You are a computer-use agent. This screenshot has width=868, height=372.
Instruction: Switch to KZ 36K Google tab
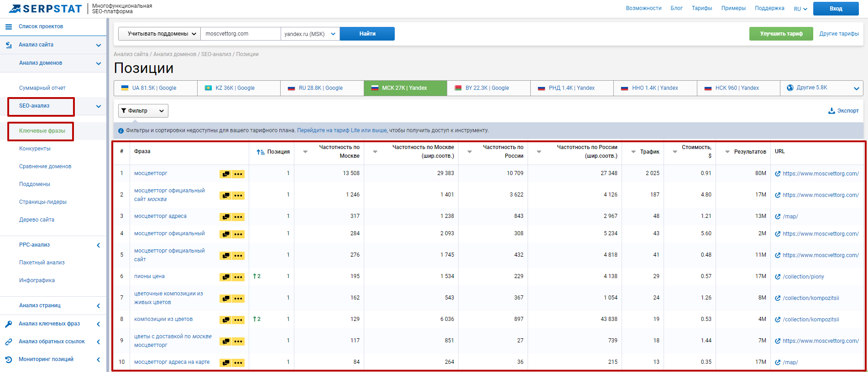(x=239, y=88)
